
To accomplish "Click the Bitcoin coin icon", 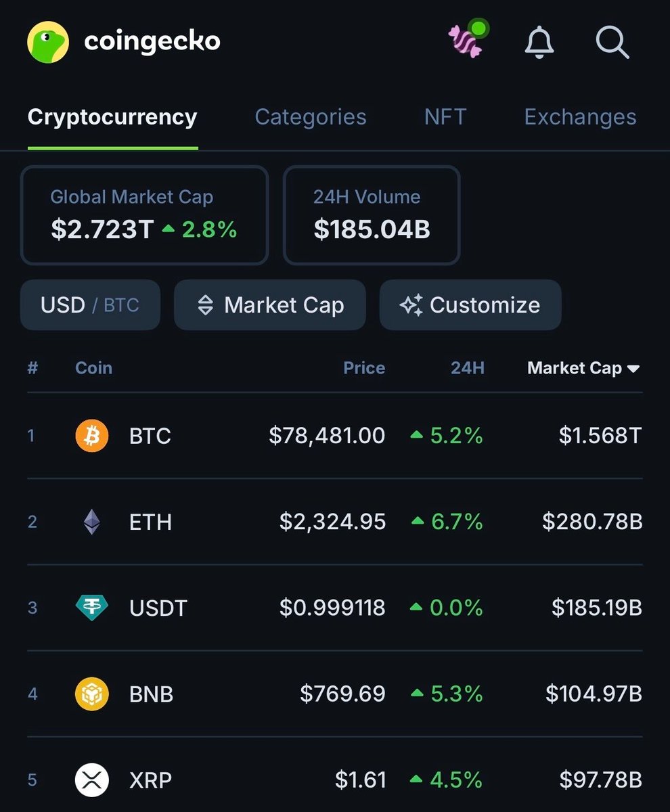I will (91, 436).
